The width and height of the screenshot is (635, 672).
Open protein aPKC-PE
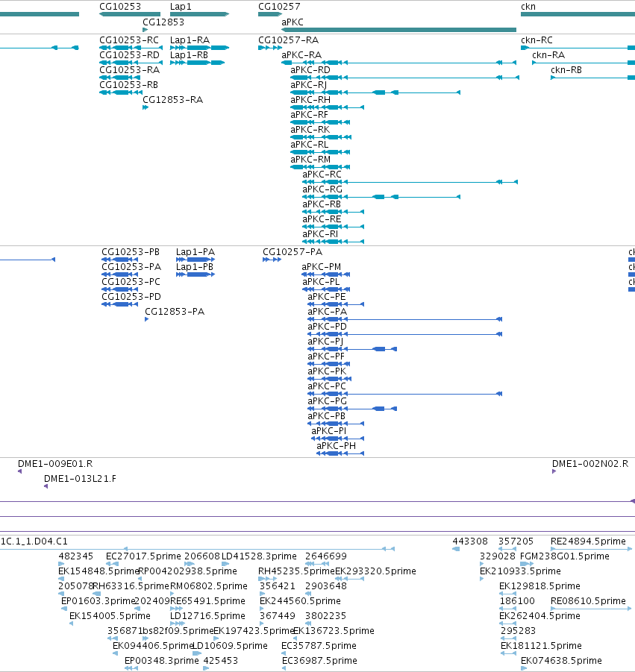[336, 304]
